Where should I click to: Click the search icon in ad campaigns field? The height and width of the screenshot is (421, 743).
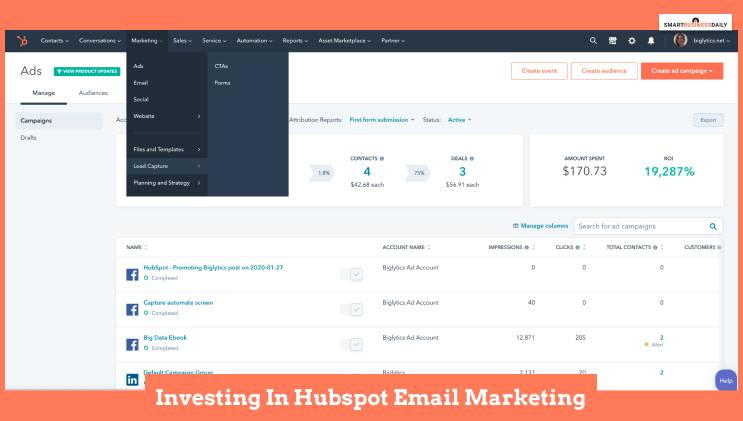[x=713, y=226]
